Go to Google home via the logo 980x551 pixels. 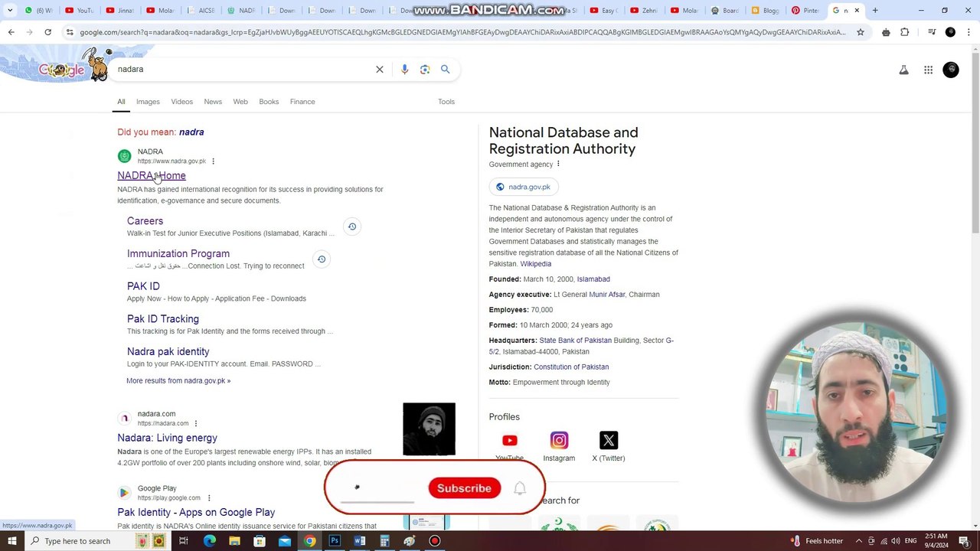pyautogui.click(x=61, y=70)
